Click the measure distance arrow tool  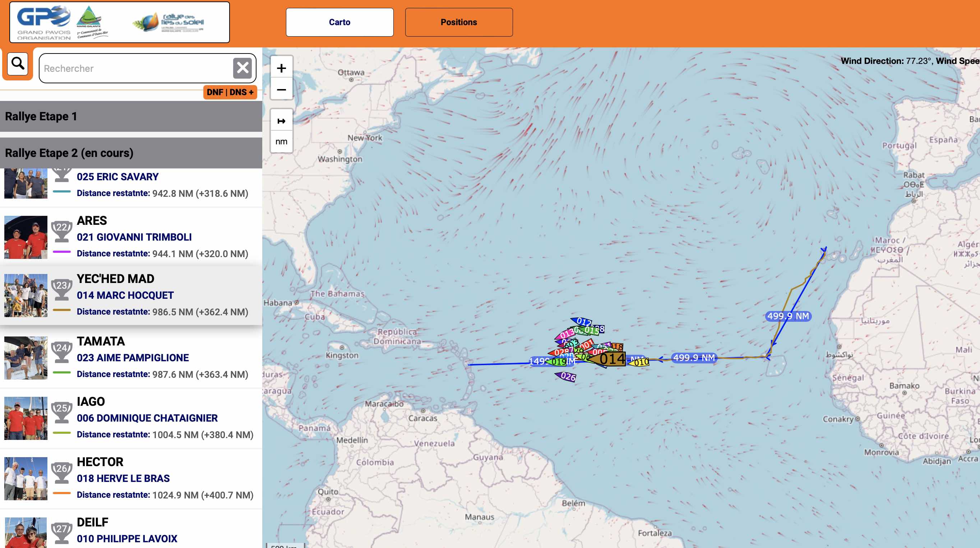[x=281, y=121]
